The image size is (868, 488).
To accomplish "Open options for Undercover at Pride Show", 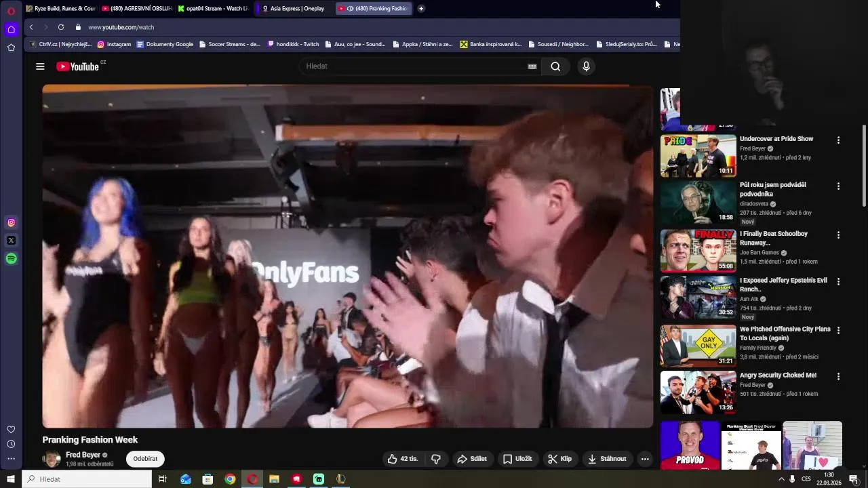I will coord(838,140).
